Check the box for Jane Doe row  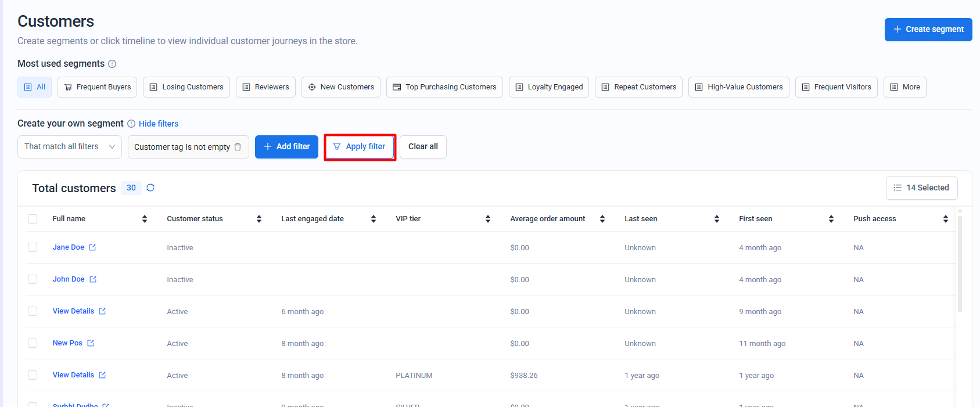point(33,247)
